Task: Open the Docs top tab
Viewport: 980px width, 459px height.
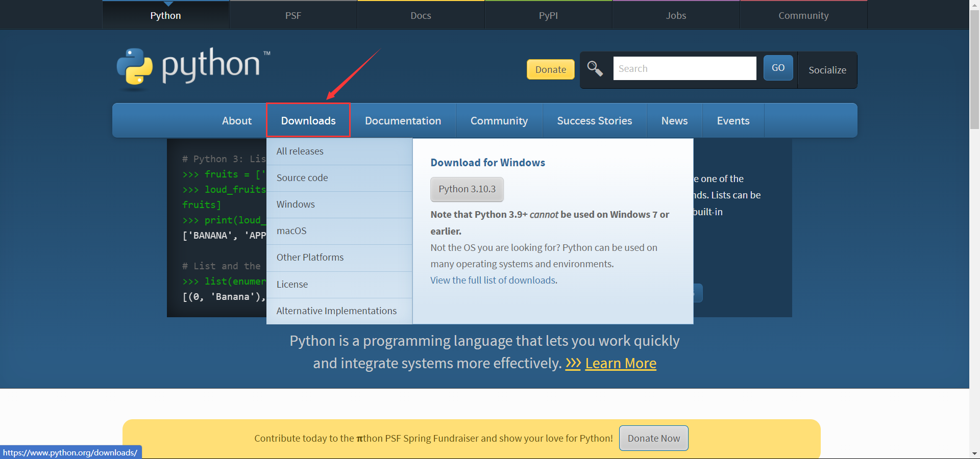Action: point(421,15)
